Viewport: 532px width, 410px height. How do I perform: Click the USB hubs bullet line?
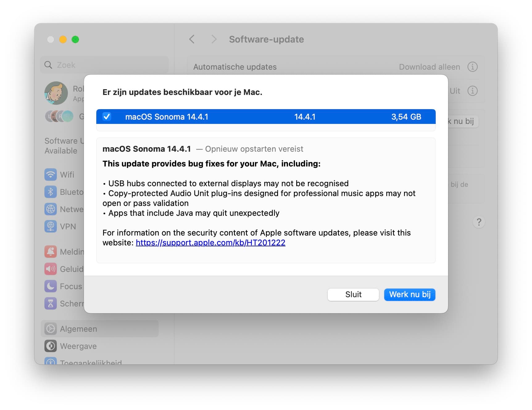click(x=226, y=183)
